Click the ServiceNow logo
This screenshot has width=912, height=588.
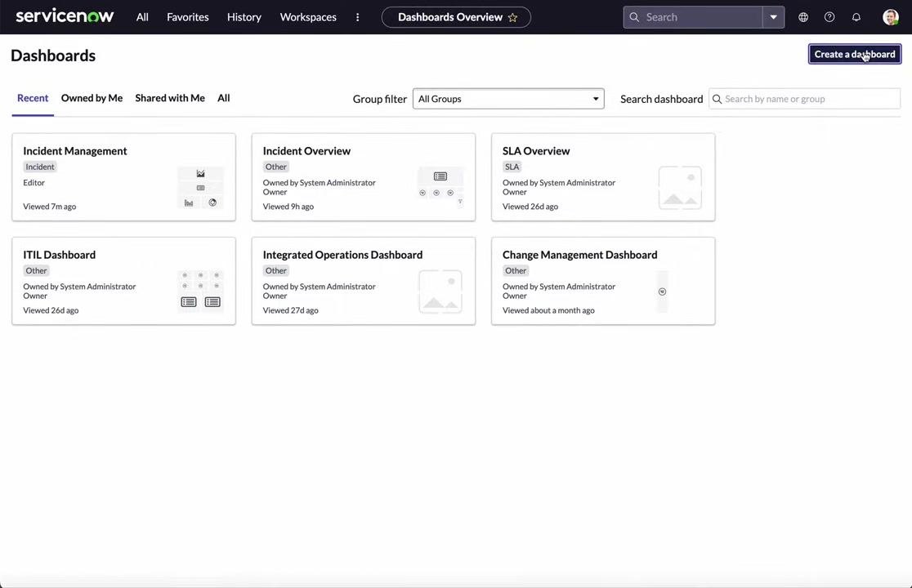[65, 16]
